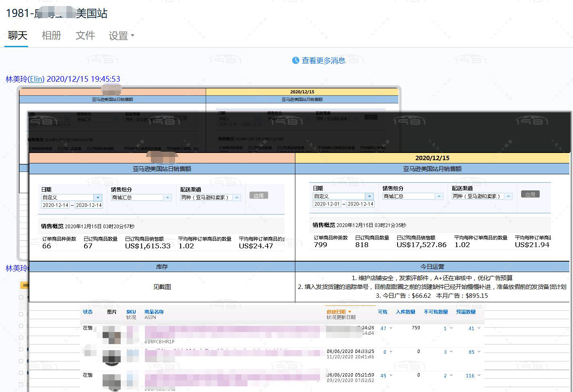Expand chevron next to reserved quantity 41
Screen dimensions: 573x392
pyautogui.click(x=479, y=328)
